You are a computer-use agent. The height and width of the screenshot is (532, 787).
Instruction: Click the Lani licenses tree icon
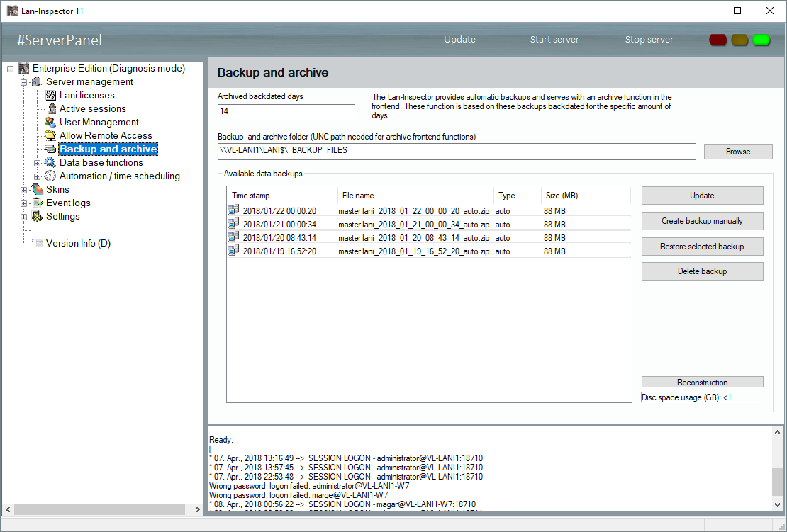[x=50, y=95]
